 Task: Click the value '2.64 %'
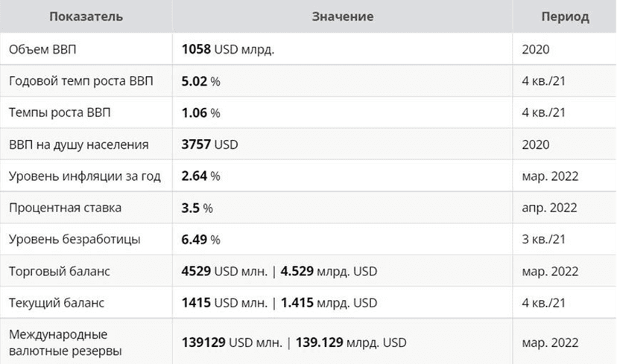point(200,176)
